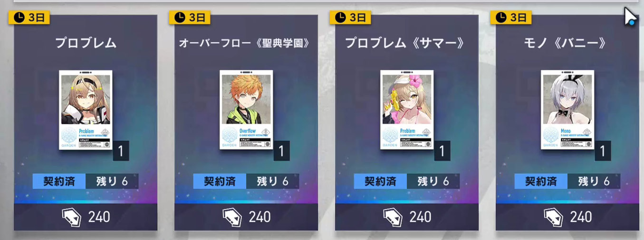
Task: Click the ticket icon under オーバーフロー《聖典学園》
Action: point(232,217)
